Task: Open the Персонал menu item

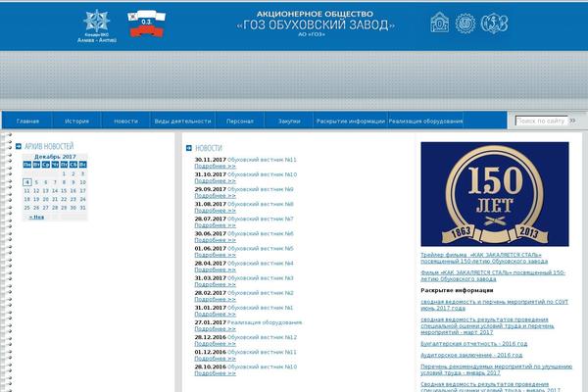Action: pos(240,121)
